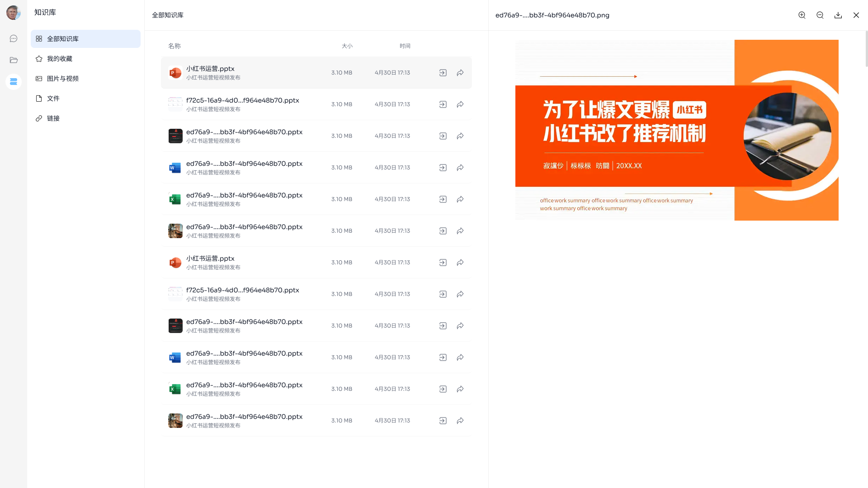The height and width of the screenshot is (488, 868).
Task: Share the last f72c5-16a9-4d0...f964e48b70.pptx file
Action: [x=460, y=294]
